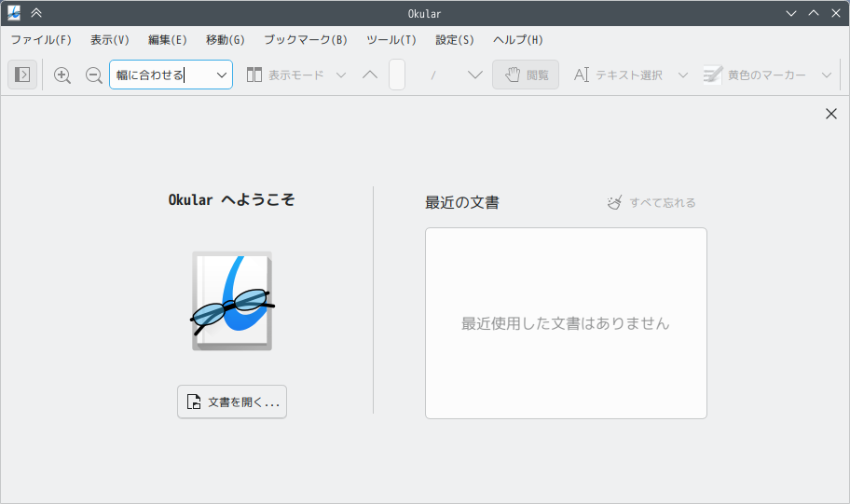This screenshot has height=504, width=850.
Task: Expand the テキスト選択 dropdown arrow
Action: click(x=683, y=75)
